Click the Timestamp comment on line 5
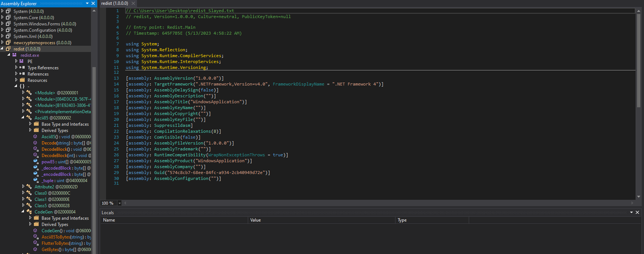 184,33
